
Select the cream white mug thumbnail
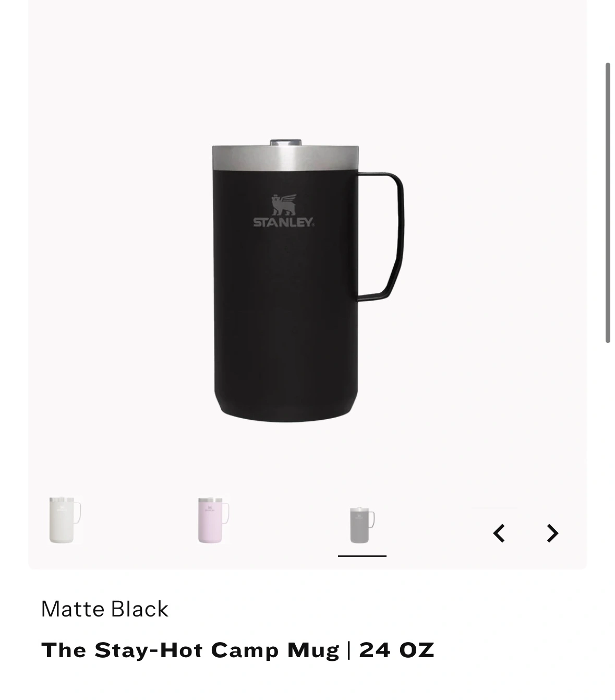[65, 520]
